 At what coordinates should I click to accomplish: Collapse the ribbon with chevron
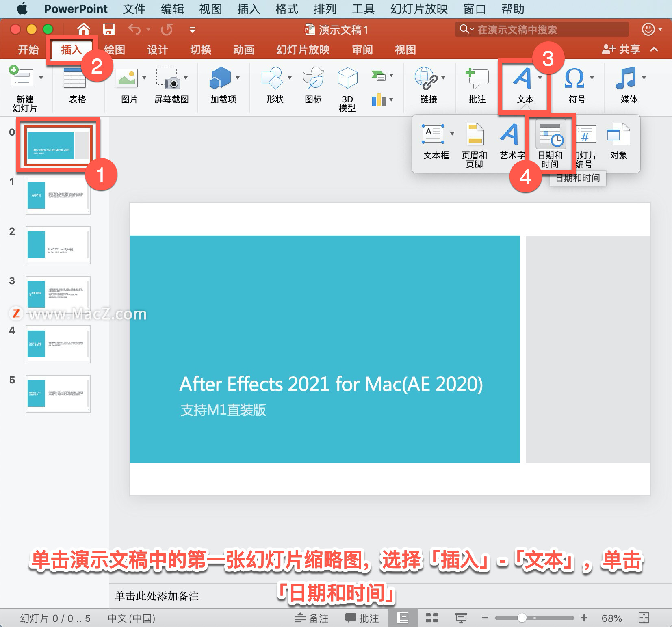click(x=654, y=50)
